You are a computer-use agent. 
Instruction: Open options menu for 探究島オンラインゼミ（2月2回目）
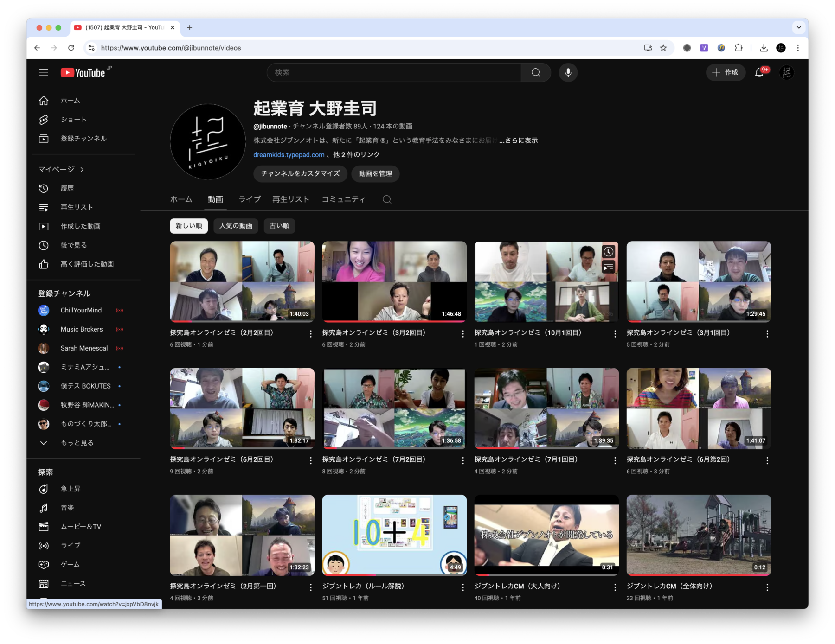click(x=310, y=334)
